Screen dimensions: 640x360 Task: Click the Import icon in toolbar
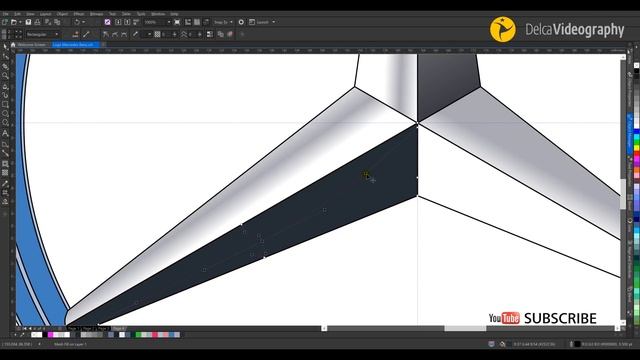click(118, 22)
